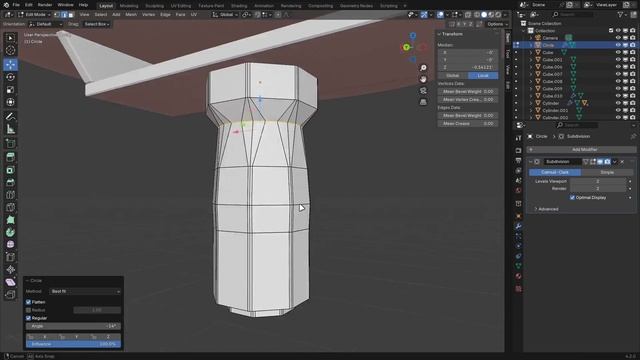Remove the Subdivision modifier with X
Screen dimensions: 640x360
click(622, 162)
